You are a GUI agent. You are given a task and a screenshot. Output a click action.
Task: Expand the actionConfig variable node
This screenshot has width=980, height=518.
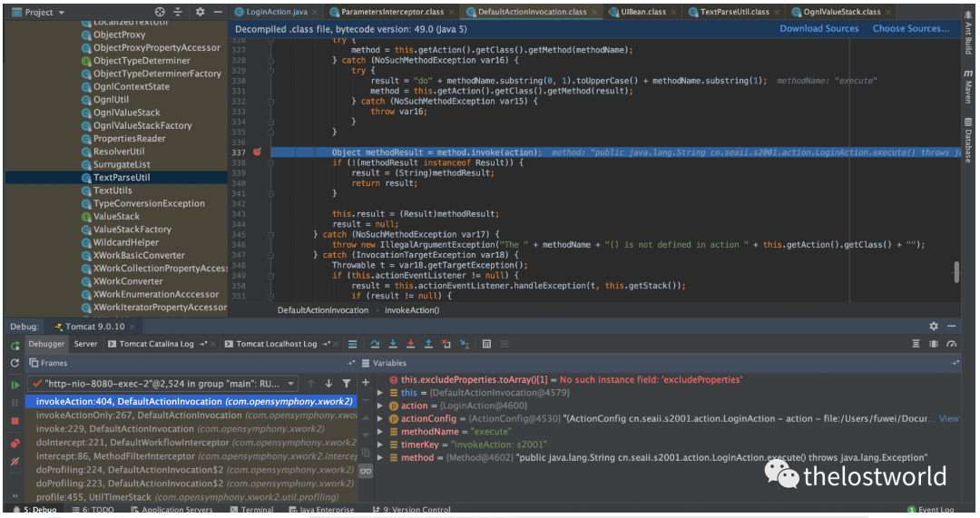point(381,419)
